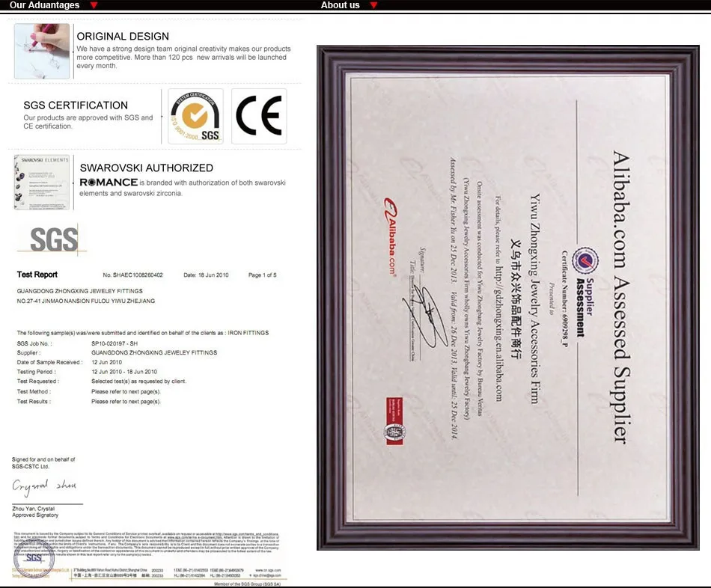Click the 'ORIGINAL DESIGN' heading
The height and width of the screenshot is (588, 711).
click(123, 36)
